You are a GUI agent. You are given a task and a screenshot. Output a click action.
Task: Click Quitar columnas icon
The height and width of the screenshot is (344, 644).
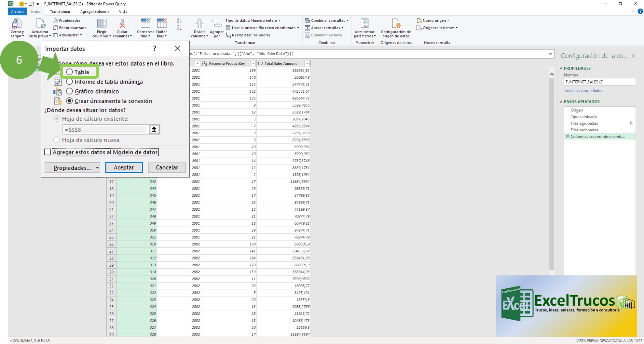122,24
